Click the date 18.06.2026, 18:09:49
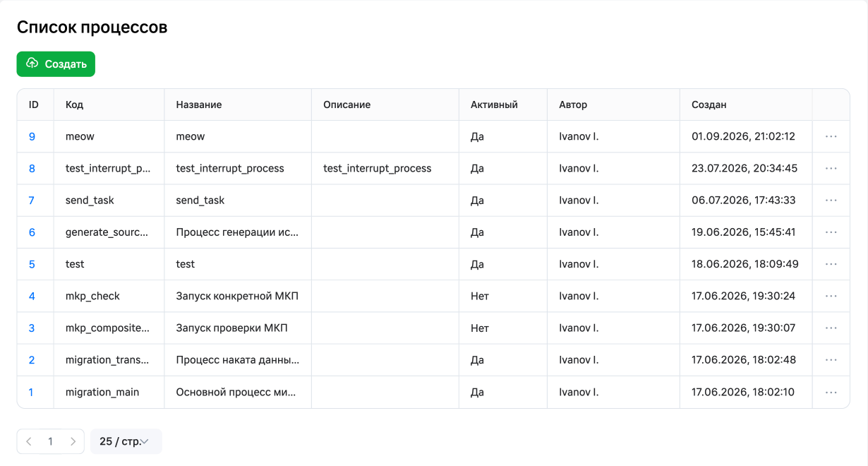 pyautogui.click(x=745, y=264)
